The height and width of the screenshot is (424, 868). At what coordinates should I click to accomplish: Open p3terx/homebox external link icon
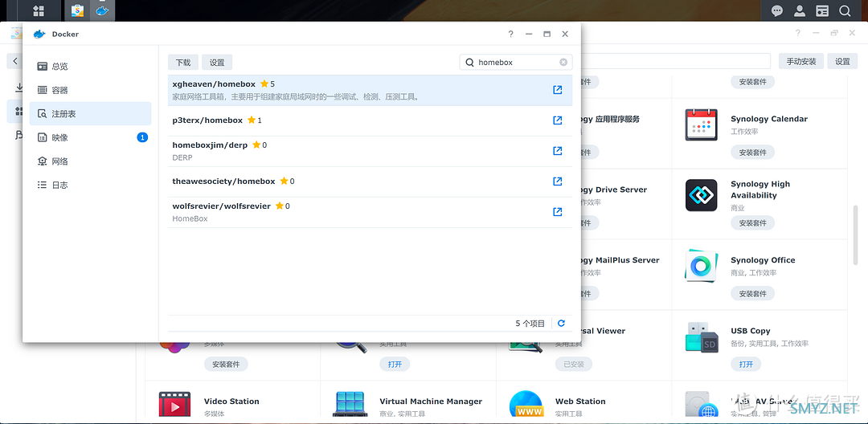click(558, 120)
